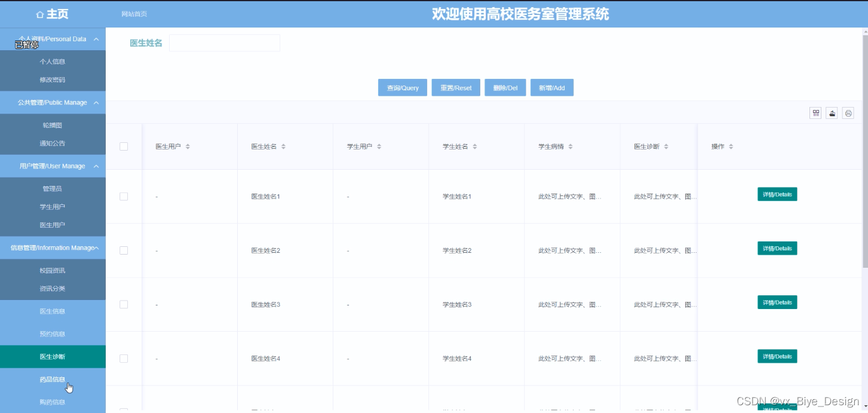Sort by 医生诊断 column arrows

(x=666, y=146)
